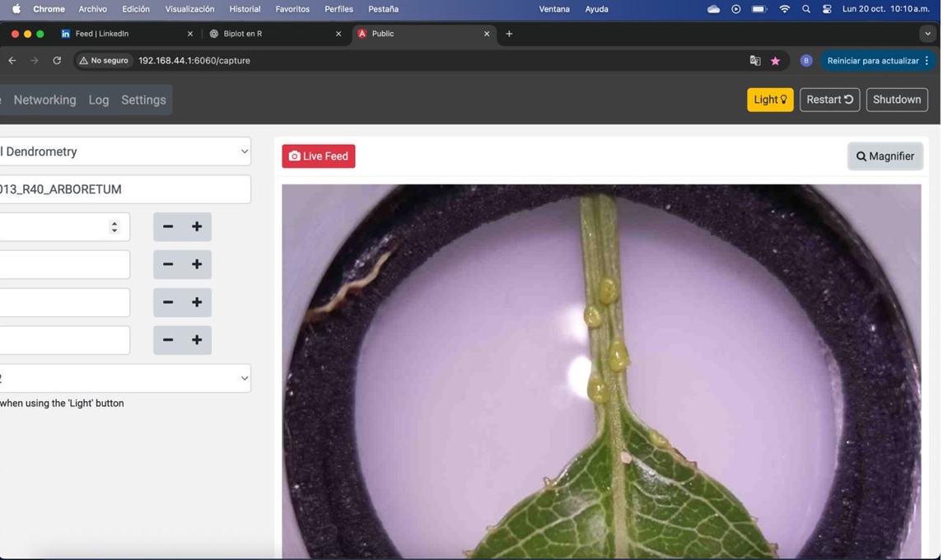943x560 pixels.
Task: Toggle the Light button
Action: (x=770, y=100)
